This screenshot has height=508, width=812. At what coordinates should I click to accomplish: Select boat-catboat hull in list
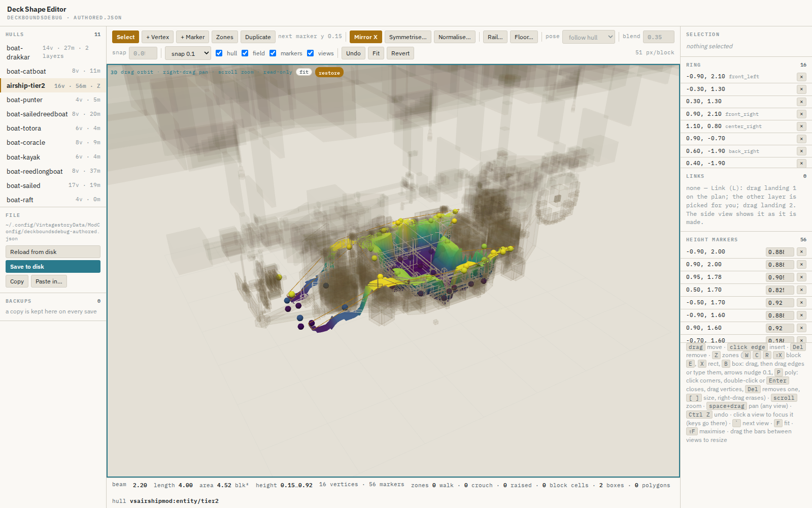[53, 71]
